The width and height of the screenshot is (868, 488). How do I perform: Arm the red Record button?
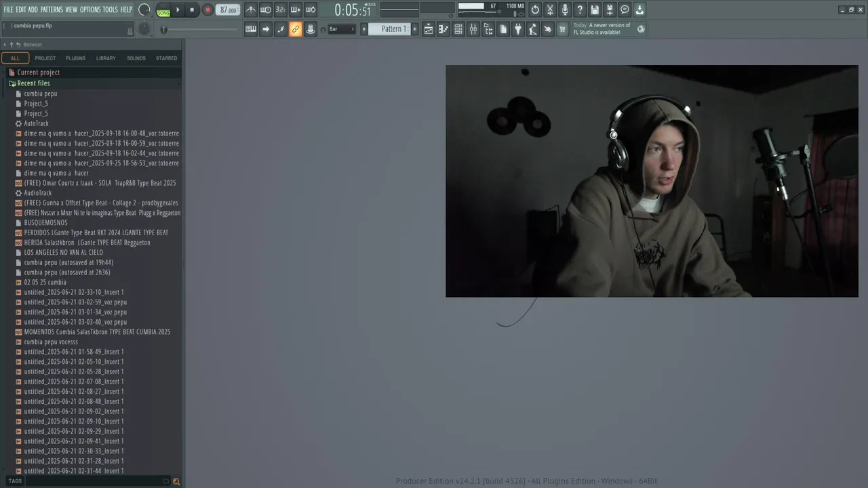point(208,10)
